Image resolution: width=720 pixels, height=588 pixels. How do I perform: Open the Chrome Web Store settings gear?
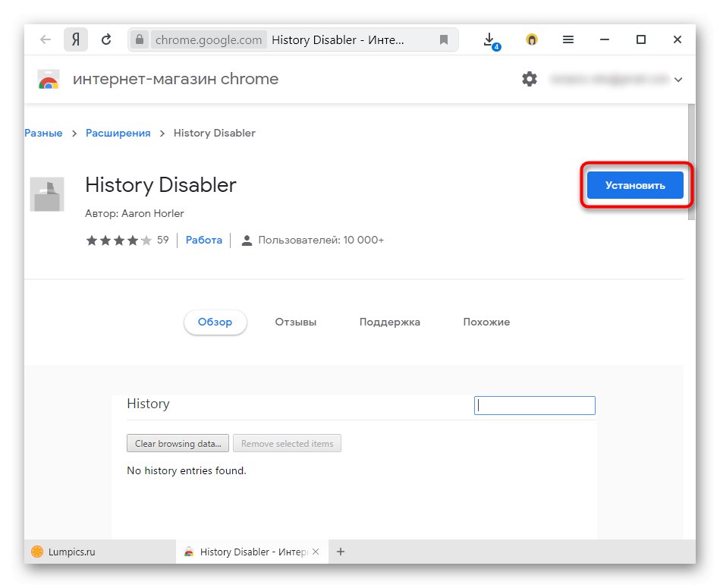coord(530,78)
